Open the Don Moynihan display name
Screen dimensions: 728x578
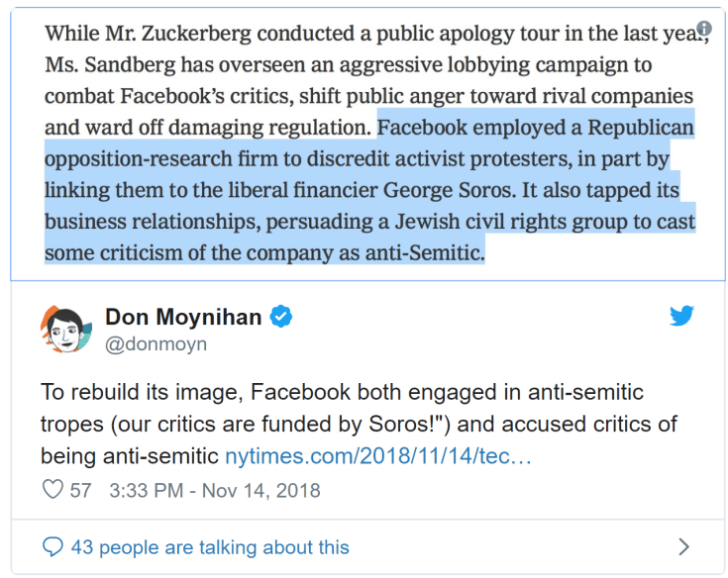[x=183, y=317]
